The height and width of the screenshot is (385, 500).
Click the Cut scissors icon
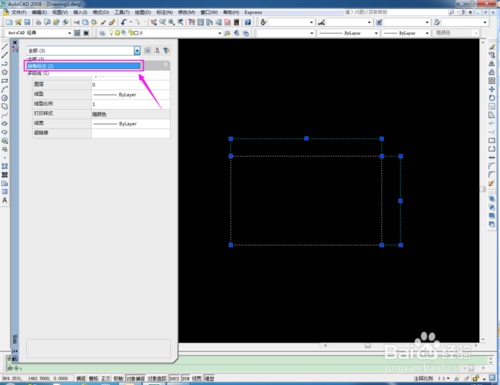tap(77, 22)
